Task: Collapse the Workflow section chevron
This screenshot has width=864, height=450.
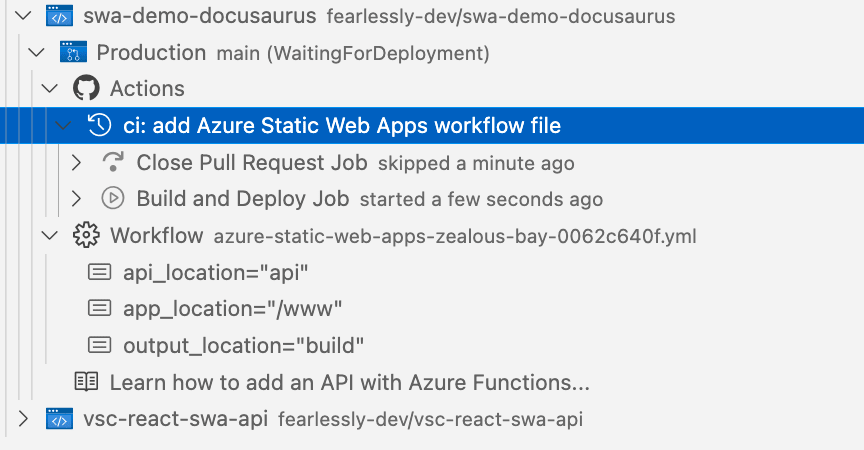Action: coord(50,235)
